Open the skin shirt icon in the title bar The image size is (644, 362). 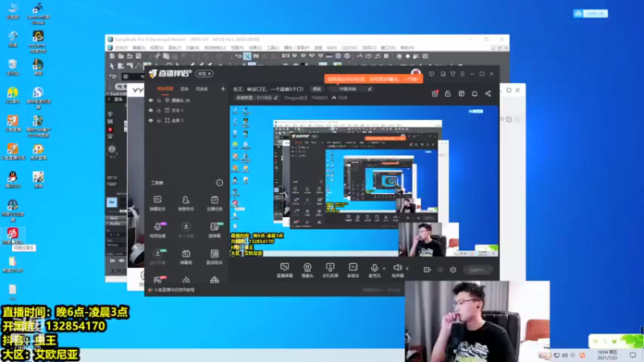tap(452, 74)
